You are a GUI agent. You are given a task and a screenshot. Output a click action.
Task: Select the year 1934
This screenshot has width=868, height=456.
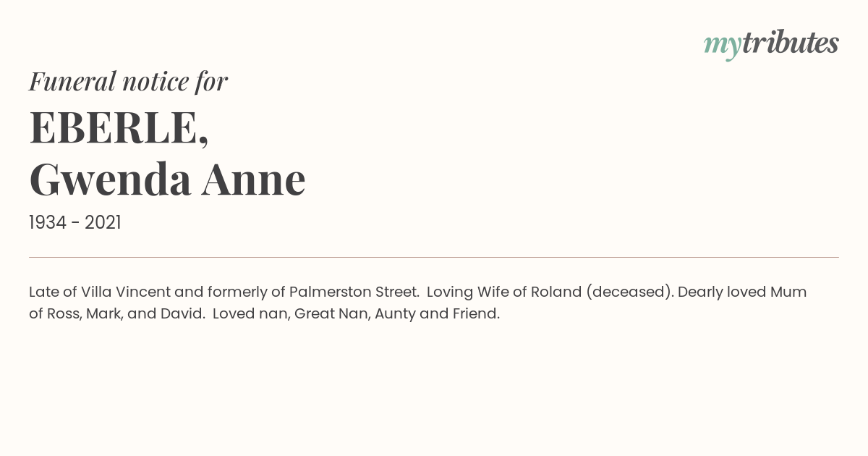(48, 223)
